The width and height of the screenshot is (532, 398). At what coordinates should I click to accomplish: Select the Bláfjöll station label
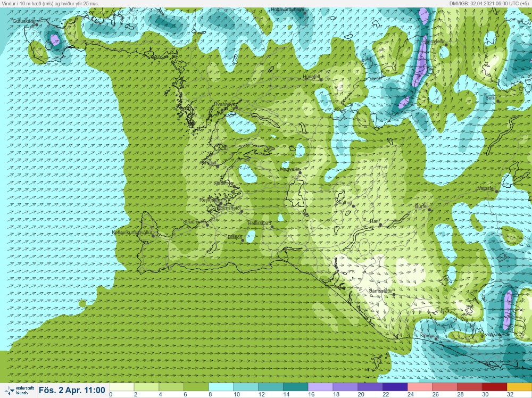click(235, 237)
